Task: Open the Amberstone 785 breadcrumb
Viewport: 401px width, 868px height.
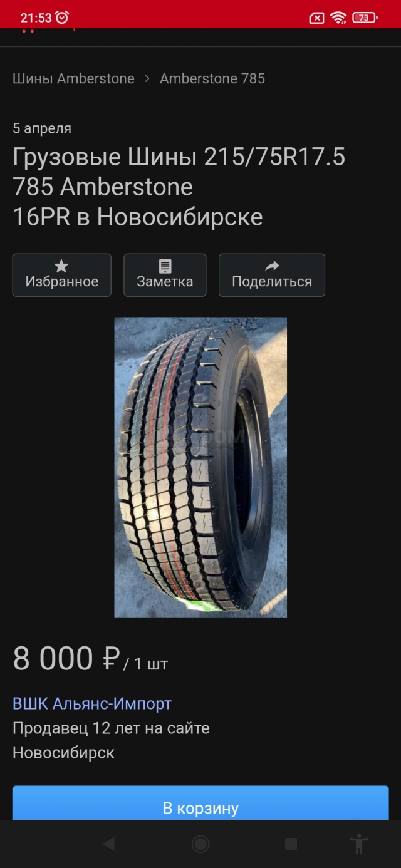Action: point(212,78)
